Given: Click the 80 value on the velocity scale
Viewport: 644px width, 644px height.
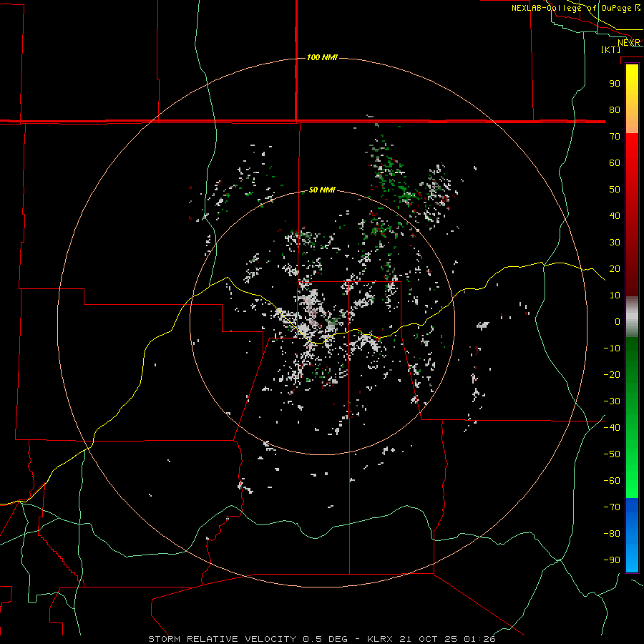Looking at the screenshot, I should 615,109.
